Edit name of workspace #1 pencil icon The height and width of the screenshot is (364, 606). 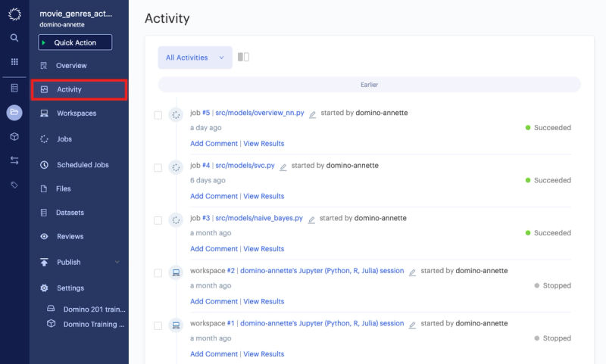pyautogui.click(x=412, y=325)
